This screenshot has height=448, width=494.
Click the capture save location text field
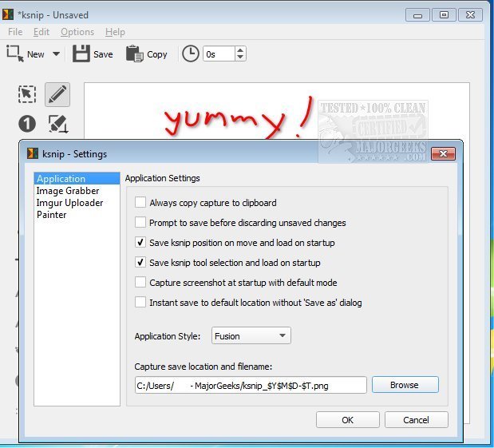pyautogui.click(x=251, y=385)
